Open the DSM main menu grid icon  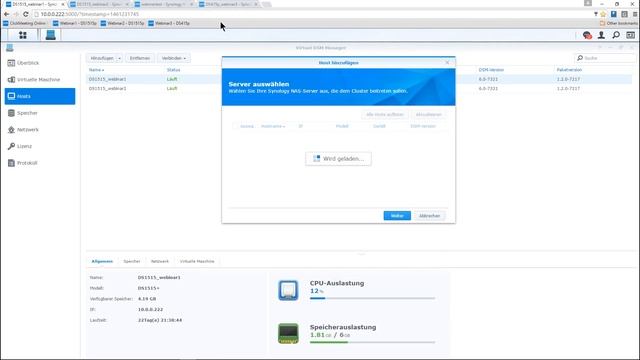[x=23, y=35]
